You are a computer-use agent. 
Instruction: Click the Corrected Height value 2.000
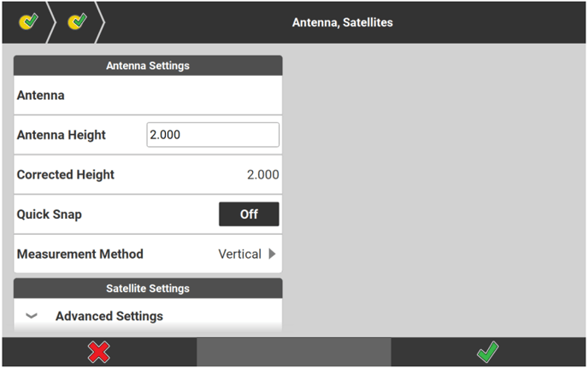(262, 175)
